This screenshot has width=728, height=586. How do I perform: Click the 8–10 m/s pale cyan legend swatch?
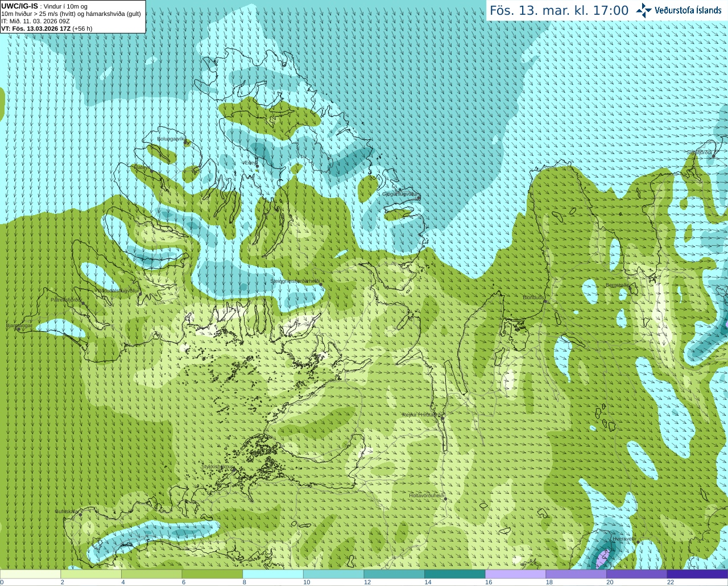(x=273, y=574)
